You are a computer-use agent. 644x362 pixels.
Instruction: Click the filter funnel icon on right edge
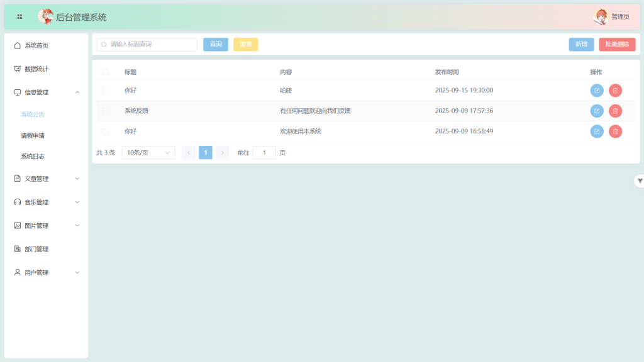[640, 181]
